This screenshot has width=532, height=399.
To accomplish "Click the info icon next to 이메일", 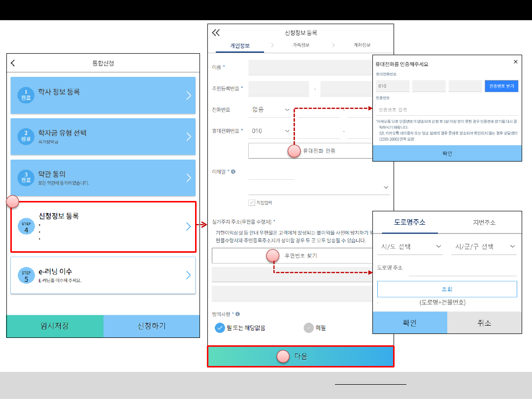I will (x=233, y=172).
